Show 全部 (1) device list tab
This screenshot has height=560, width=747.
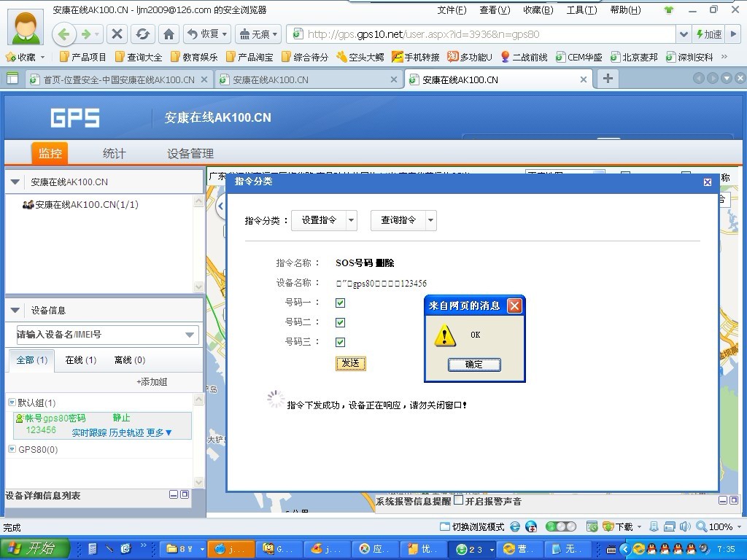click(x=32, y=360)
